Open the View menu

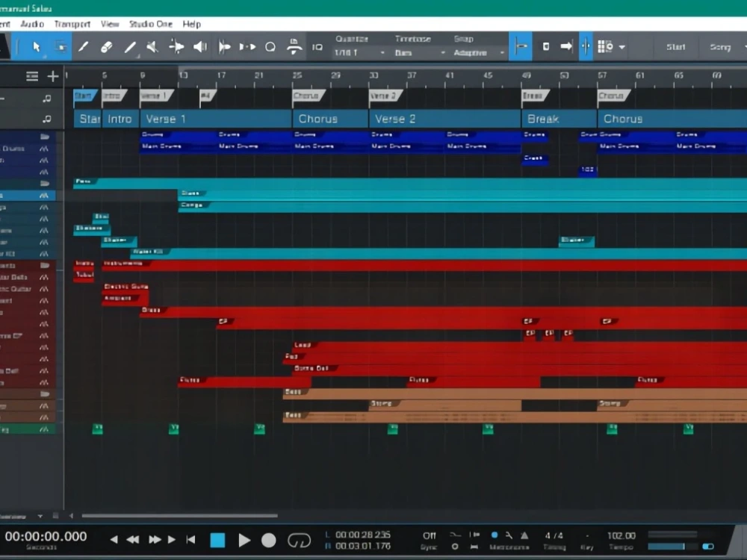click(x=110, y=24)
